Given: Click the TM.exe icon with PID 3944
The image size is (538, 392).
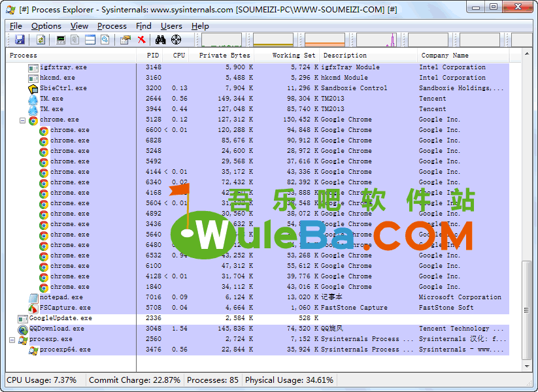Looking at the screenshot, I should click(x=33, y=110).
